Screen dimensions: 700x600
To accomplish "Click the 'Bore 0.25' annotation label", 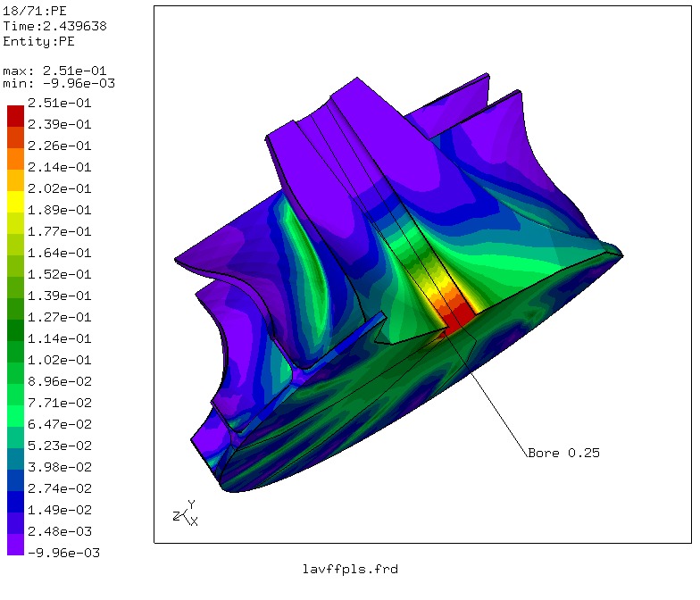I will 563,453.
